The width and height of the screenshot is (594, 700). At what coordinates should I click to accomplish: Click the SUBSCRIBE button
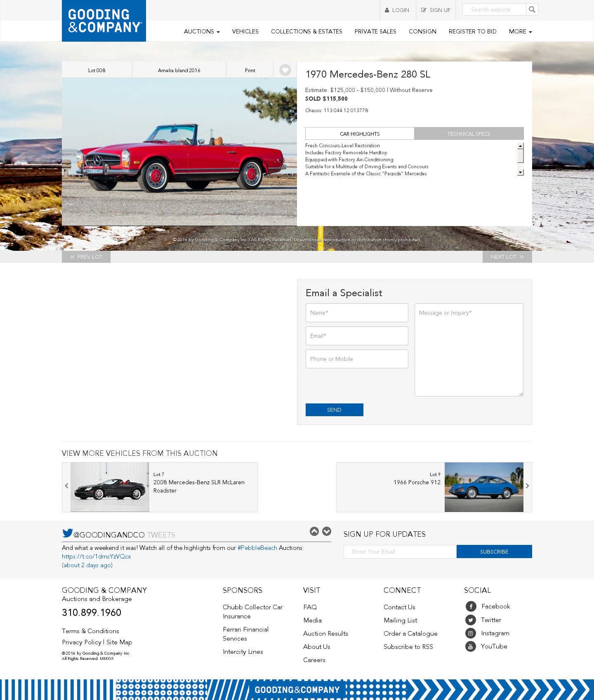click(494, 552)
